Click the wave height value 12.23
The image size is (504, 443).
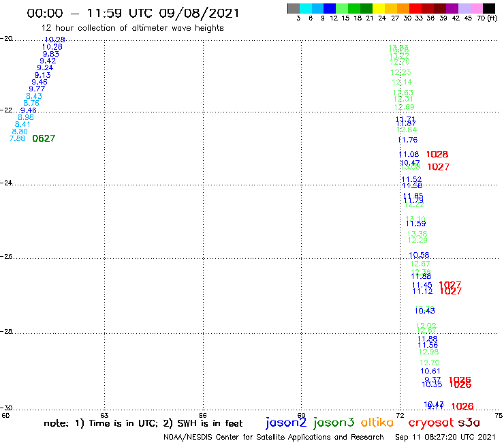pyautogui.click(x=400, y=72)
